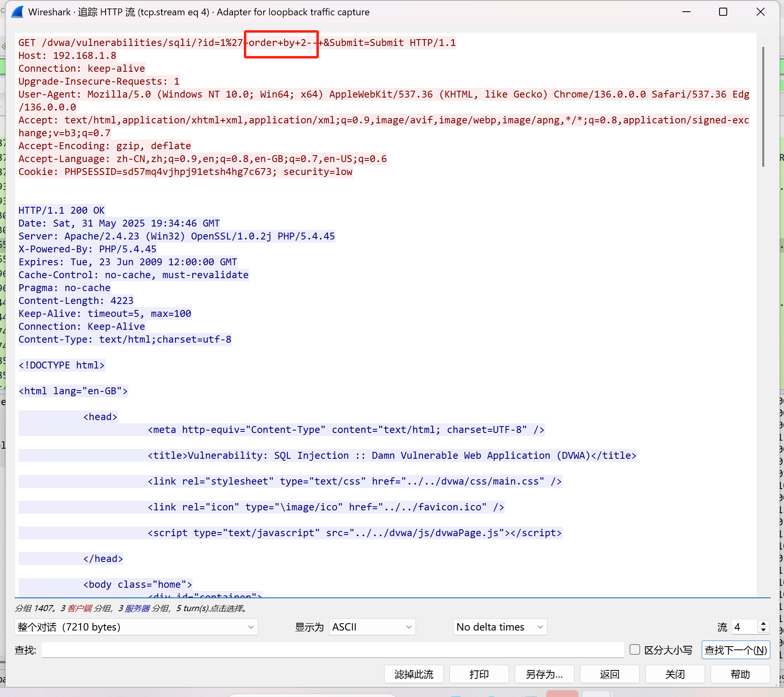Maximize the Follow HTTP Stream window
This screenshot has width=784, height=697.
(723, 12)
